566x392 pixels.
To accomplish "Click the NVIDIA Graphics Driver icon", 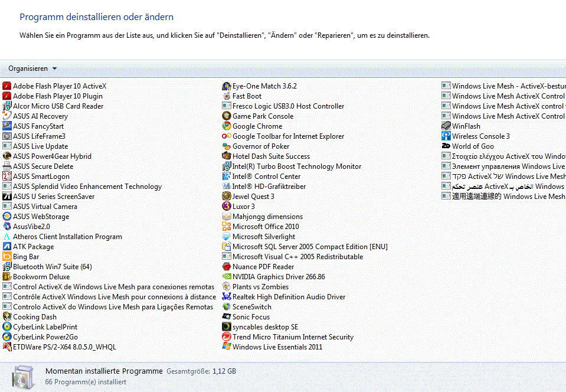I will coord(226,276).
